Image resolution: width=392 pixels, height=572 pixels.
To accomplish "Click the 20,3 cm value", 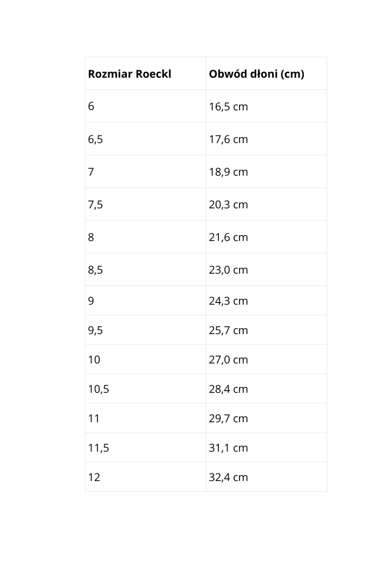I will pos(228,205).
